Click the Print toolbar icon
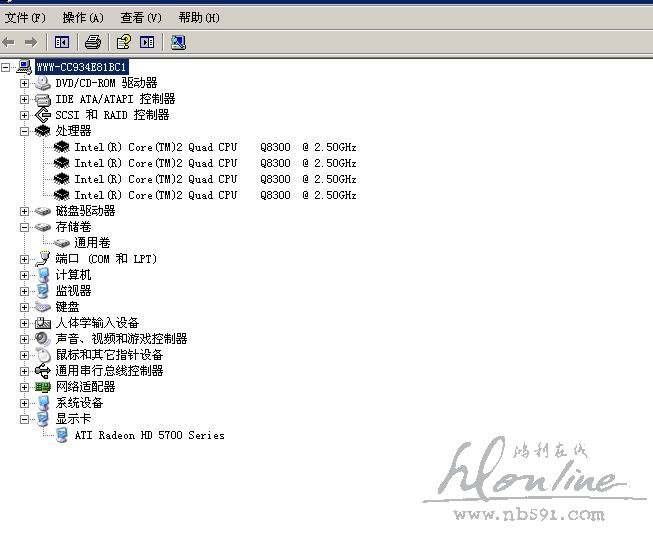The width and height of the screenshot is (653, 539). (93, 42)
